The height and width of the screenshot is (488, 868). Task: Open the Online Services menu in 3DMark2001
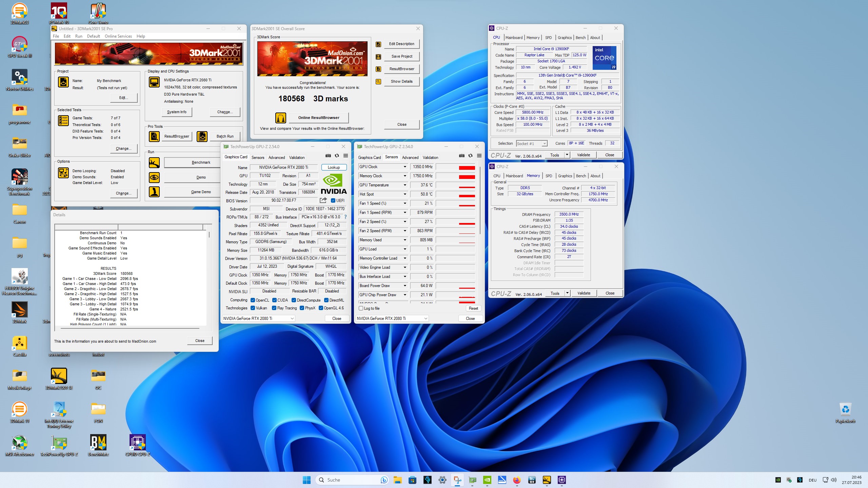tap(118, 36)
